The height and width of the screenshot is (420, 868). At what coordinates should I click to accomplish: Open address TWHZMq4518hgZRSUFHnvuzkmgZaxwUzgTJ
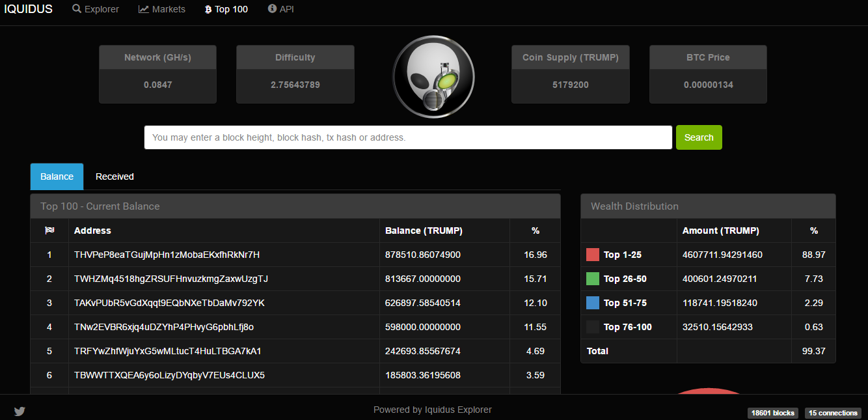(x=171, y=279)
